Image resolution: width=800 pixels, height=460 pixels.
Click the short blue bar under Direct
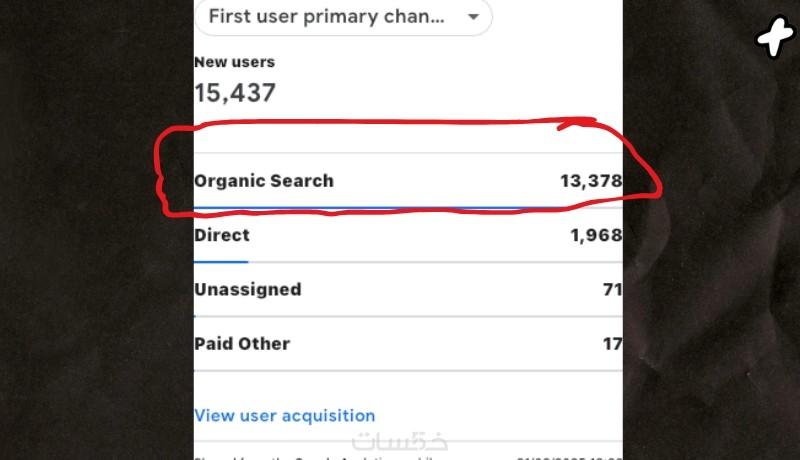221,262
